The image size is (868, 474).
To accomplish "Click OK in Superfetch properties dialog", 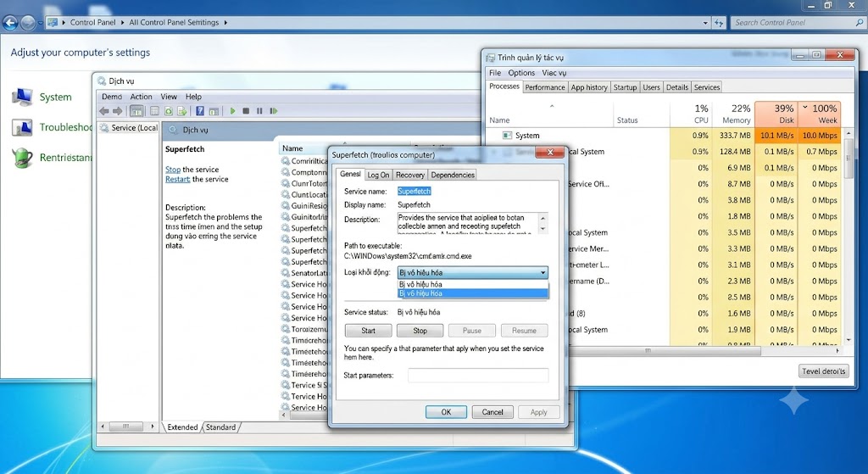I will click(446, 412).
